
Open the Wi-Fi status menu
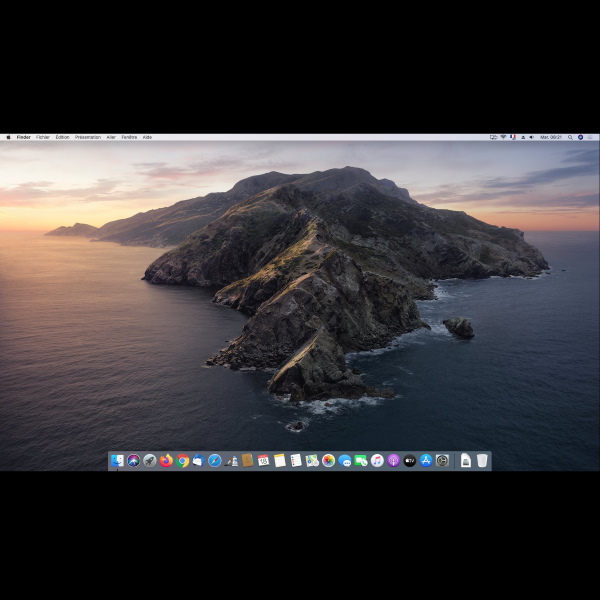point(504,137)
